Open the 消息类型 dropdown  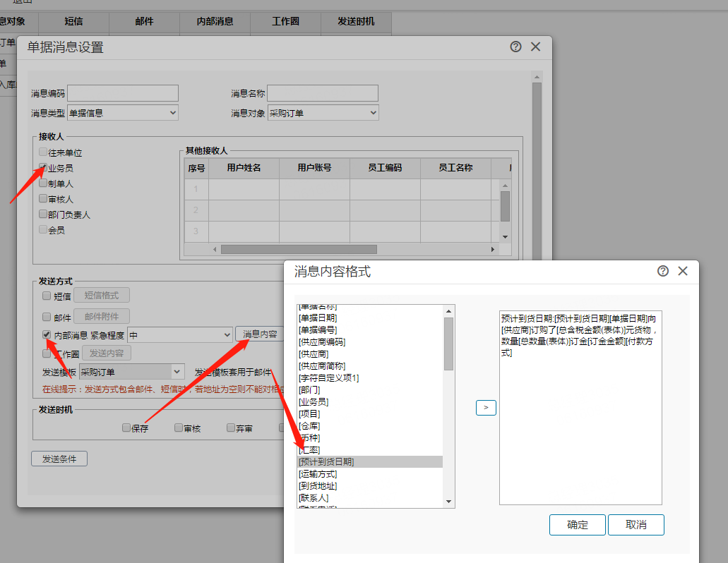(x=123, y=113)
